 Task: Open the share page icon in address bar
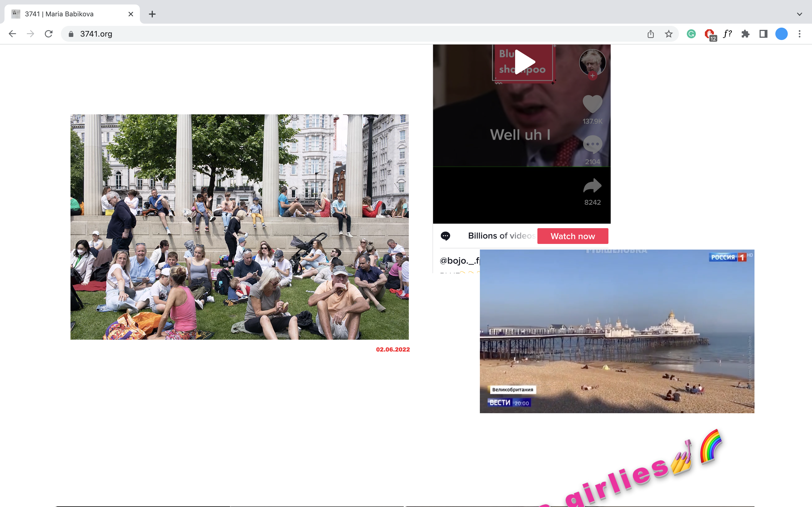[x=651, y=34]
